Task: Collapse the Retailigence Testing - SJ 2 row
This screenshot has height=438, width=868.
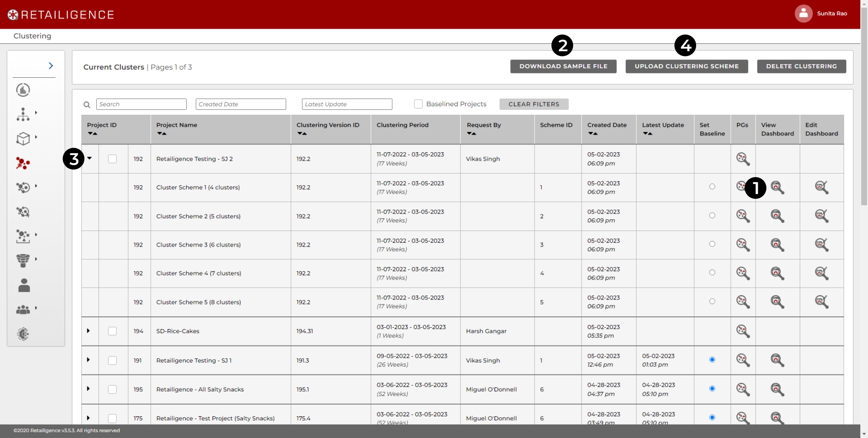Action: [x=89, y=158]
